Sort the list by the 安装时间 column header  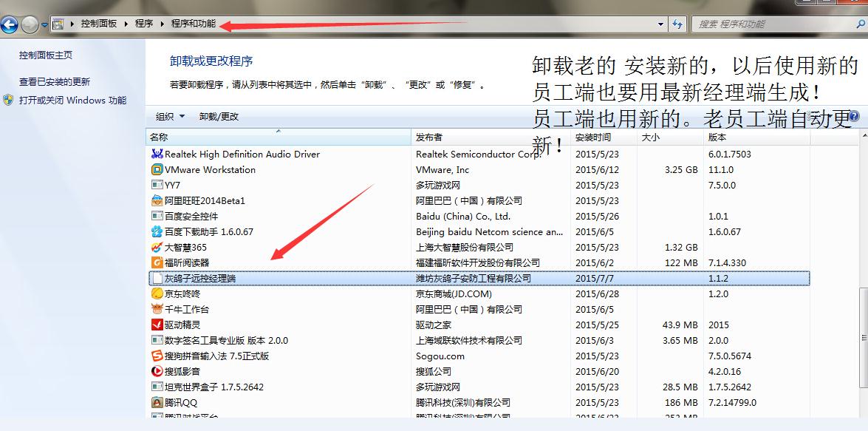pyautogui.click(x=604, y=137)
